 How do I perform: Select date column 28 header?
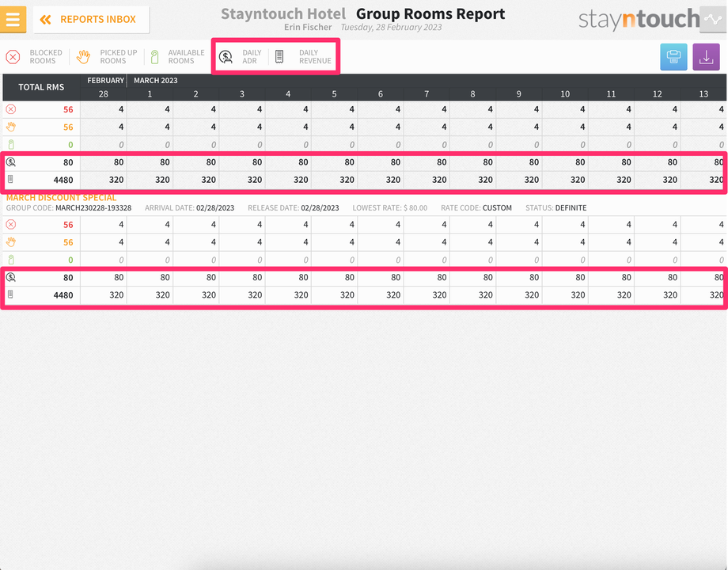104,94
